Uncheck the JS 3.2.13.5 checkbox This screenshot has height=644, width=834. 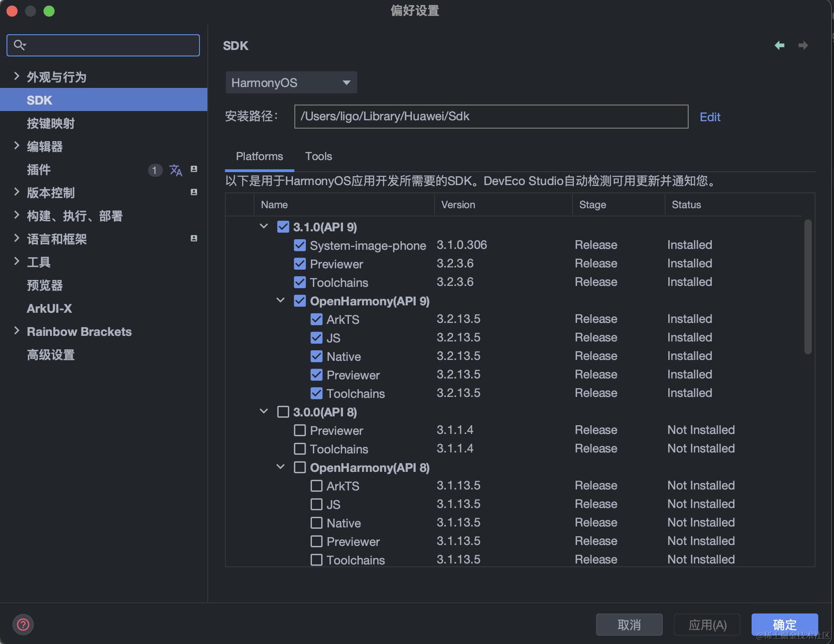tap(317, 338)
